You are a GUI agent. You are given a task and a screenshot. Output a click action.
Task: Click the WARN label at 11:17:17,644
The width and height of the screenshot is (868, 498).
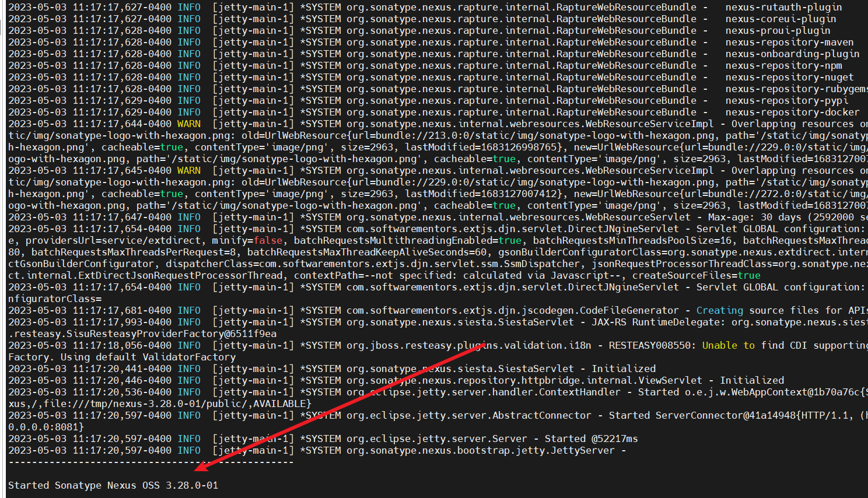click(x=189, y=124)
